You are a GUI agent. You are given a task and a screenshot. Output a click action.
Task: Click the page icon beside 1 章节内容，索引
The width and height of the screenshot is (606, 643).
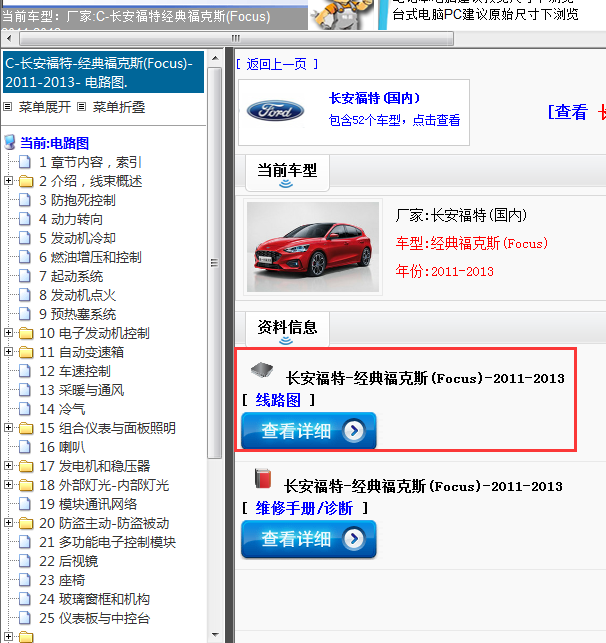pyautogui.click(x=25, y=162)
